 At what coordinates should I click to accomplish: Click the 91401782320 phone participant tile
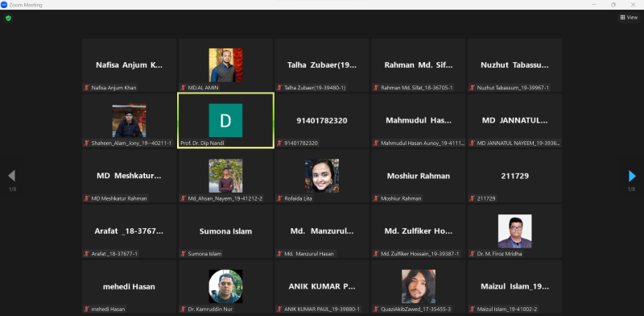tap(321, 120)
